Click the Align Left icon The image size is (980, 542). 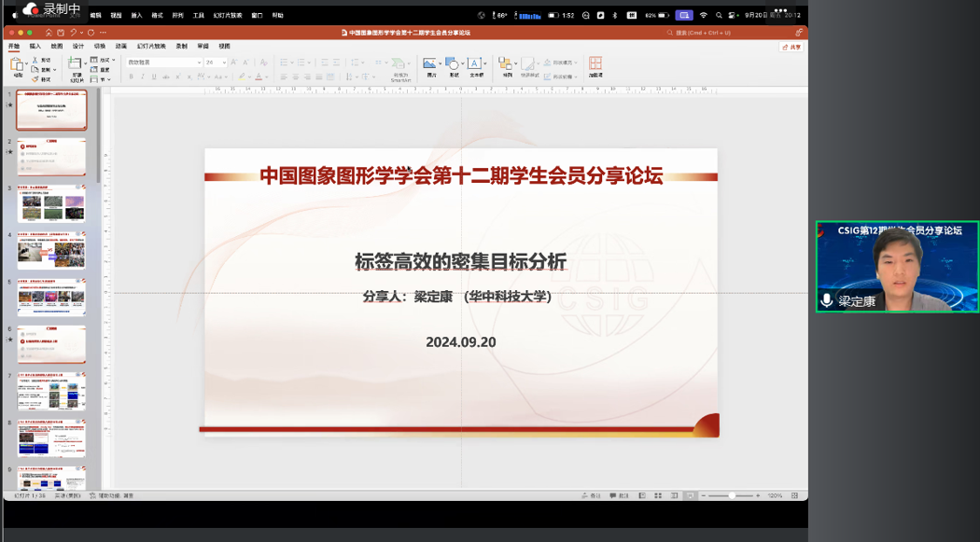coord(283,76)
